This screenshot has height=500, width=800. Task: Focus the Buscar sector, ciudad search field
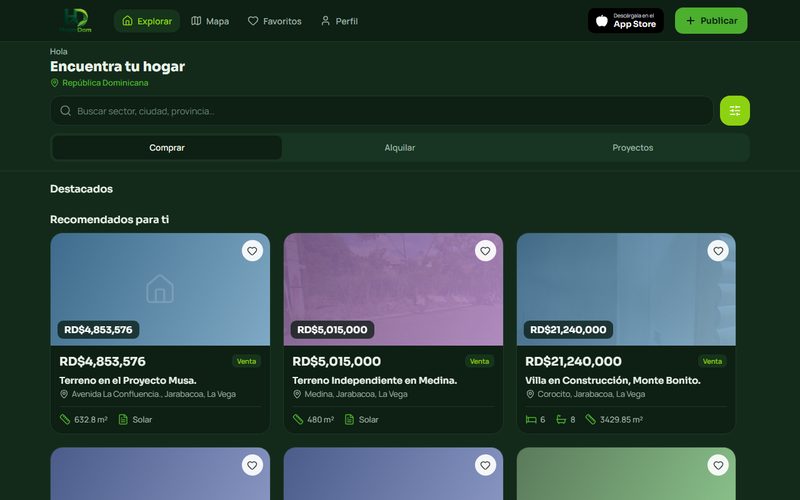(x=382, y=111)
